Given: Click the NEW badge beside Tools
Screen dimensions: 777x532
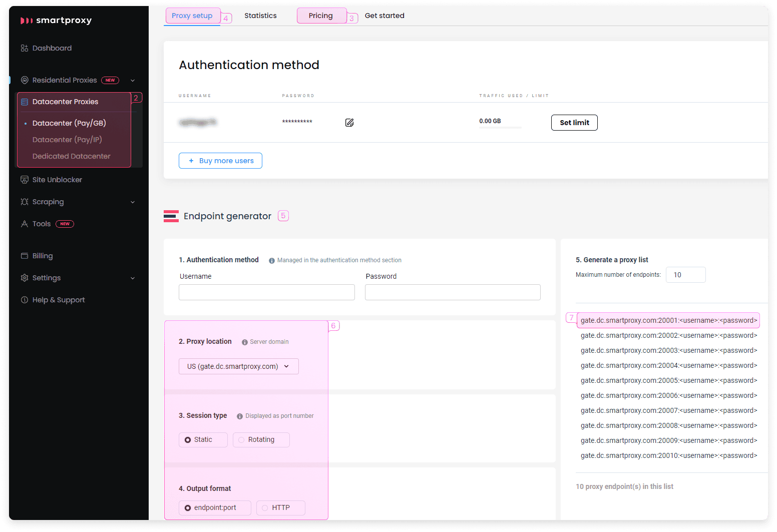Looking at the screenshot, I should [65, 224].
